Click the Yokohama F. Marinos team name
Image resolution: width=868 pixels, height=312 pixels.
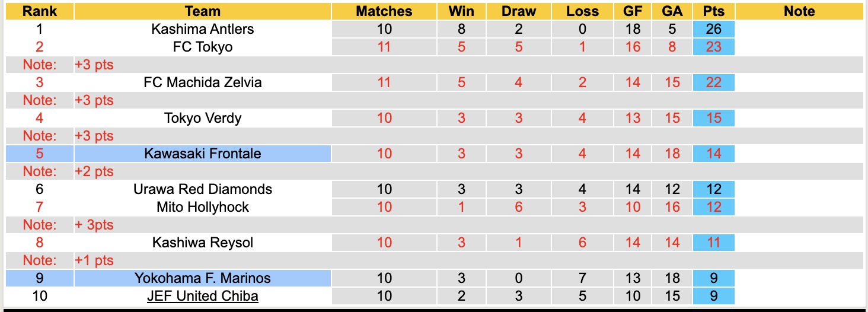(202, 278)
